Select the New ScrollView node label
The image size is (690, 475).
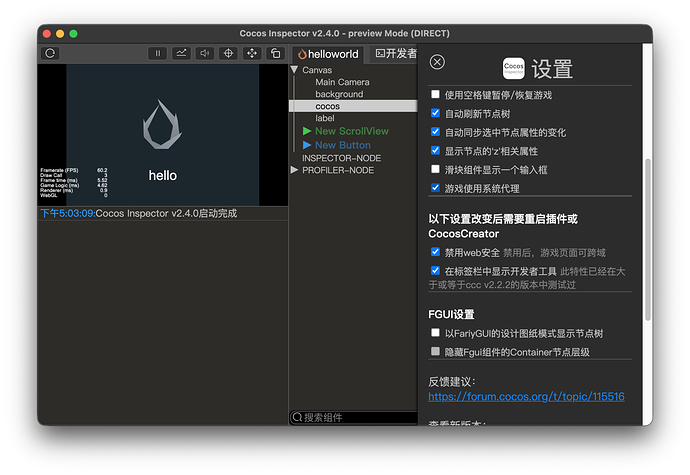pos(352,131)
